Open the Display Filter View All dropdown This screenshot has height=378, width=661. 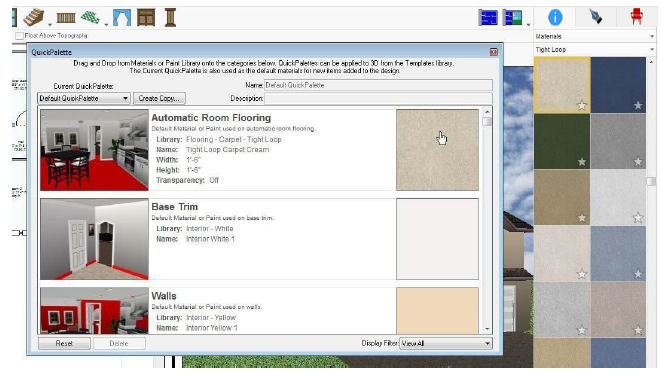coord(446,343)
